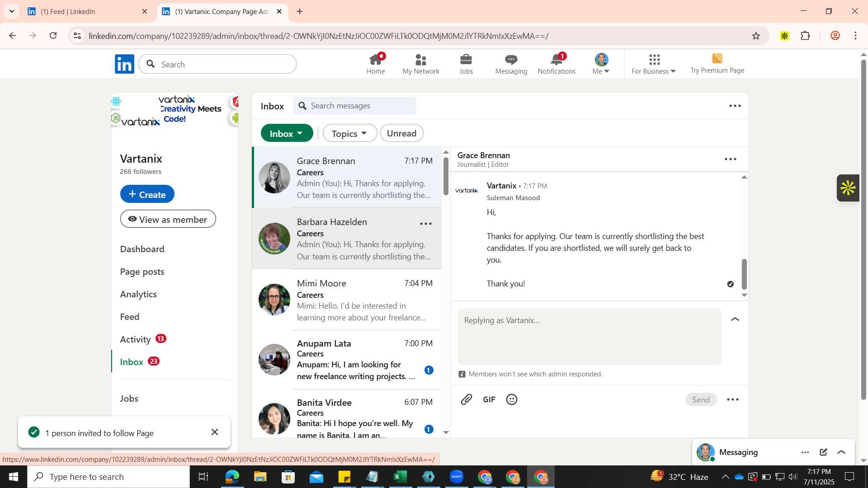Click the Replying as Vartanix text box
868x488 pixels.
pyautogui.click(x=589, y=337)
